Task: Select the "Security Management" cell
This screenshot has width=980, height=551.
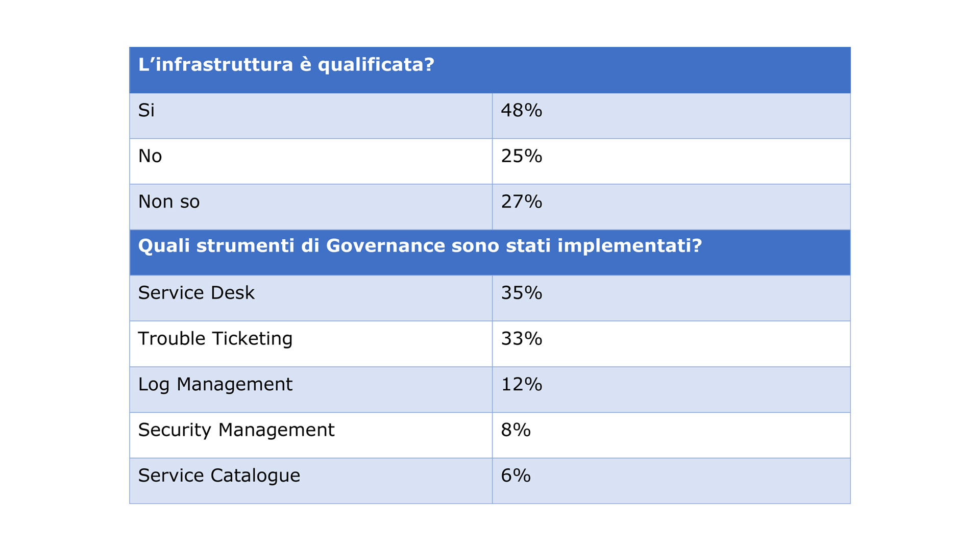Action: coord(310,435)
